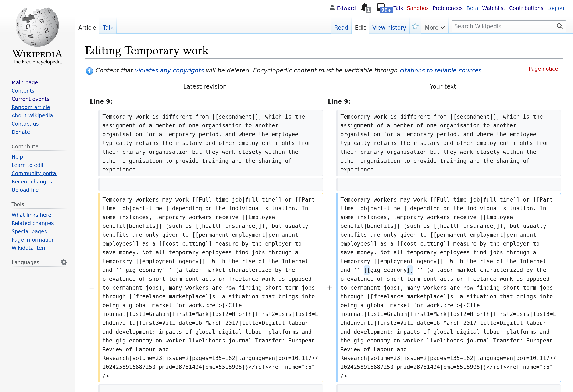This screenshot has height=392, width=573.
Task: Open the Sandbox link in the top bar
Action: point(418,8)
